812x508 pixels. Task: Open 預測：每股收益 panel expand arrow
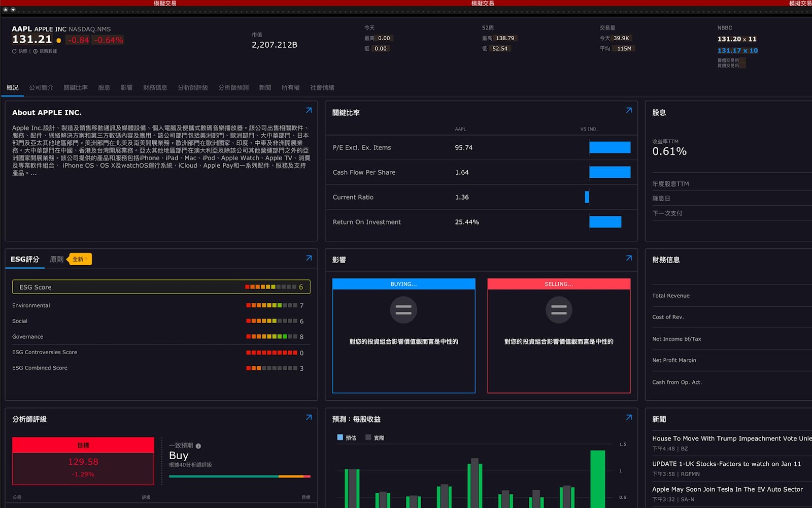point(629,418)
